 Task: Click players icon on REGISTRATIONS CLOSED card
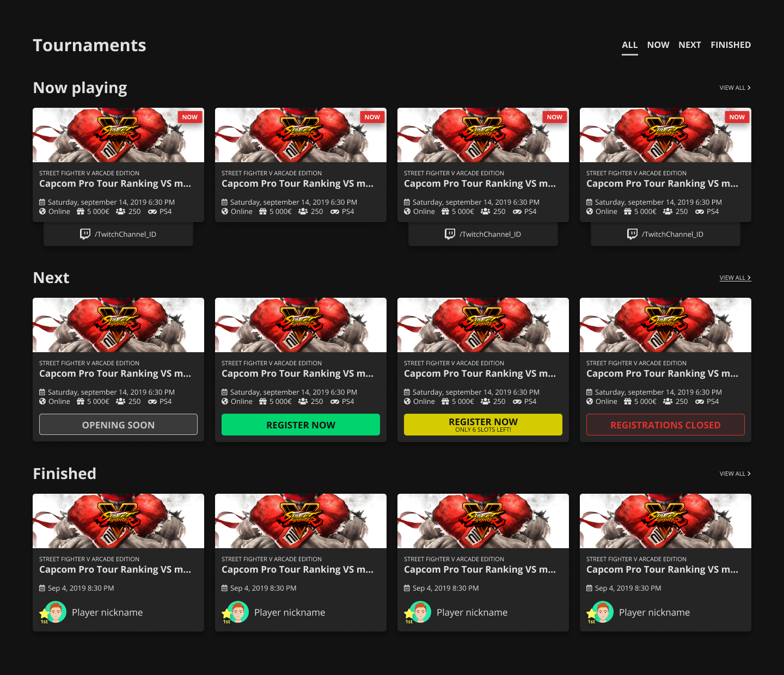point(668,401)
